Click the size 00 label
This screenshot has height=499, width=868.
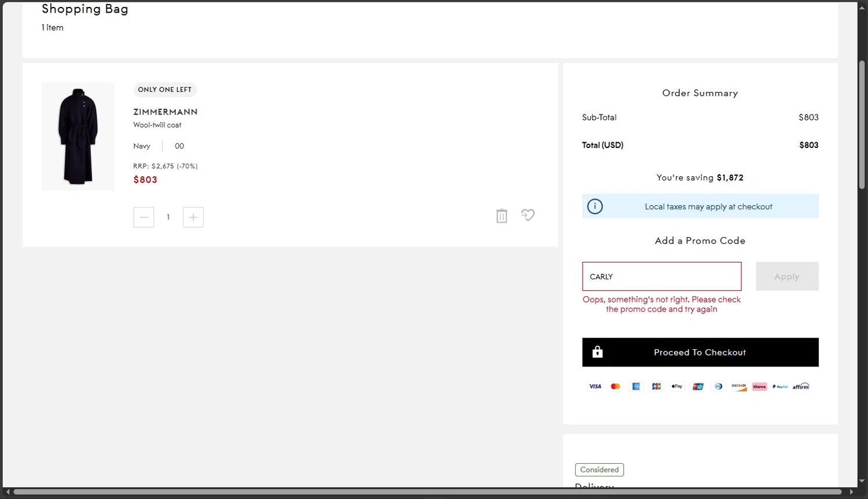click(179, 146)
